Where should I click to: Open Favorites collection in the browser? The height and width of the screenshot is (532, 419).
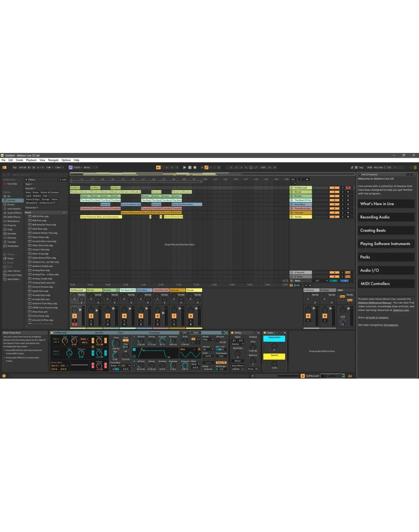[12, 184]
